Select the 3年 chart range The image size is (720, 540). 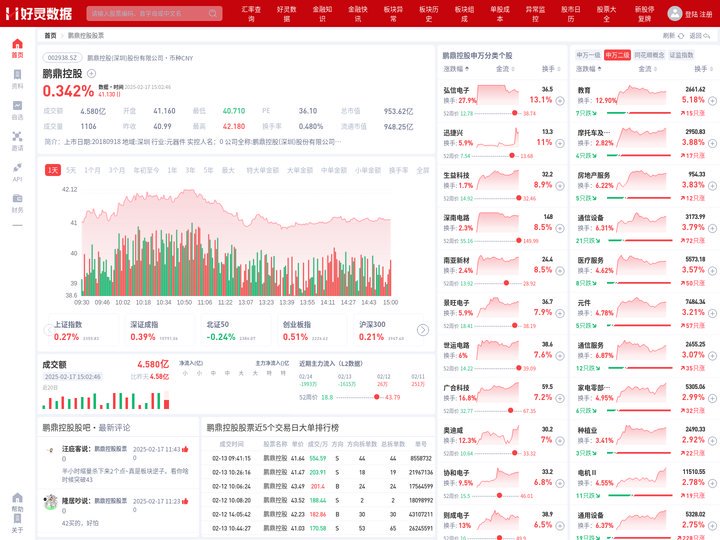point(190,170)
